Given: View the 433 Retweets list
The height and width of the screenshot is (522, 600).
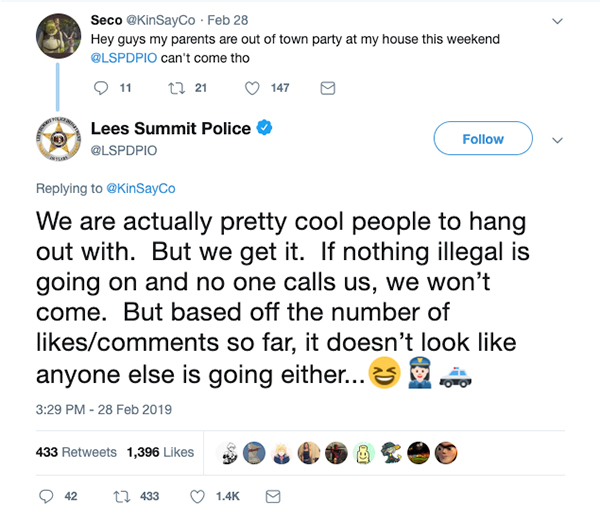Looking at the screenshot, I should (76, 452).
